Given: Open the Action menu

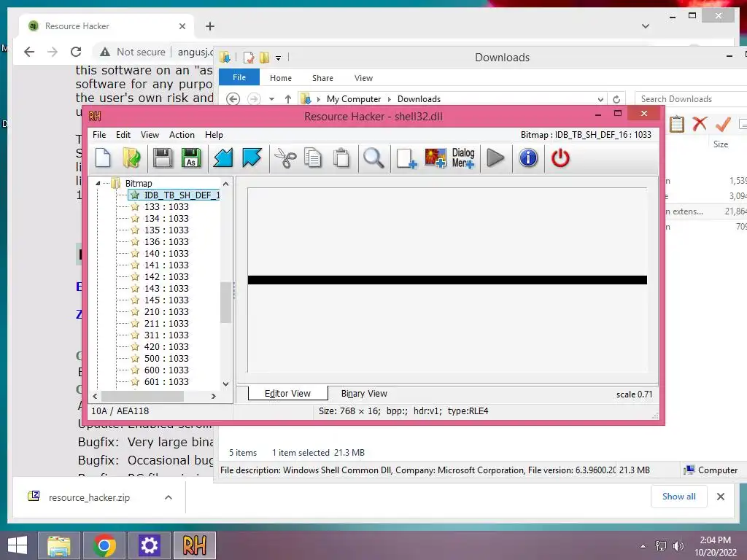Looking at the screenshot, I should coord(182,135).
